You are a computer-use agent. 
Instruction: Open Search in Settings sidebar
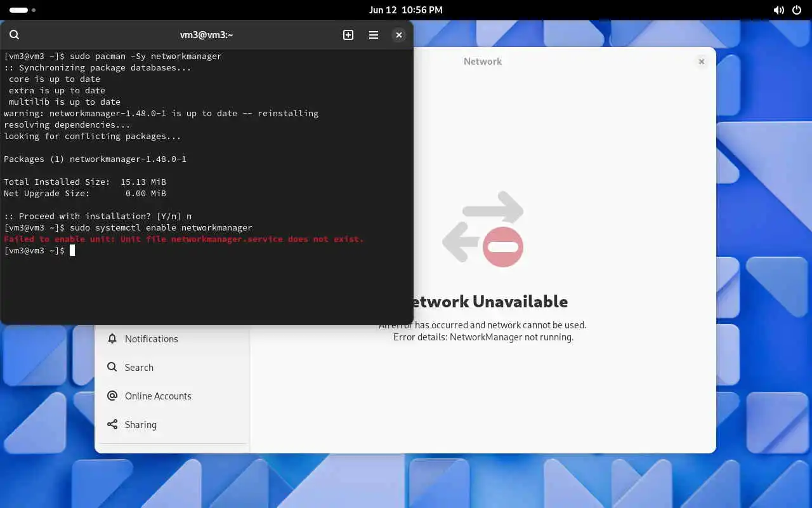[172, 368]
